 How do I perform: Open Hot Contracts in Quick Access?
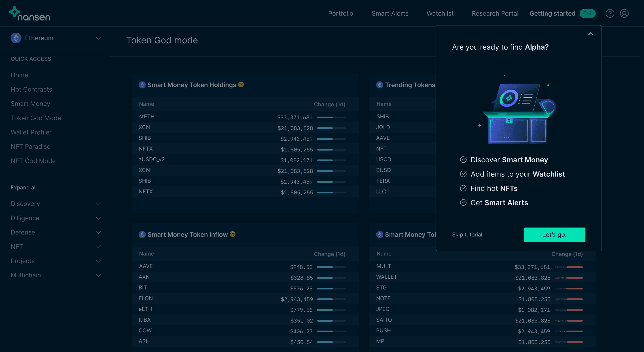click(31, 89)
